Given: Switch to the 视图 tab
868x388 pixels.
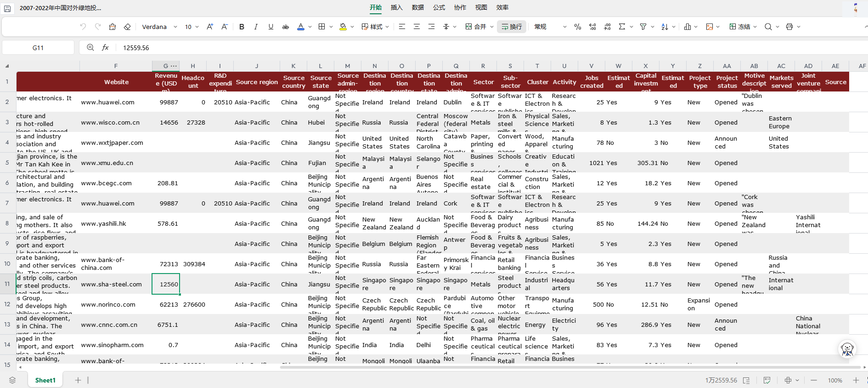Looking at the screenshot, I should (x=481, y=7).
